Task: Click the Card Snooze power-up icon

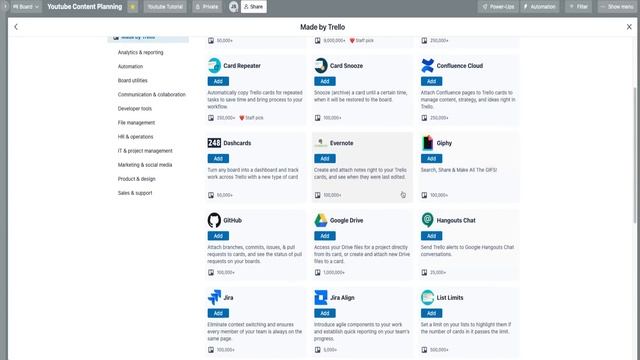Action: (321, 65)
